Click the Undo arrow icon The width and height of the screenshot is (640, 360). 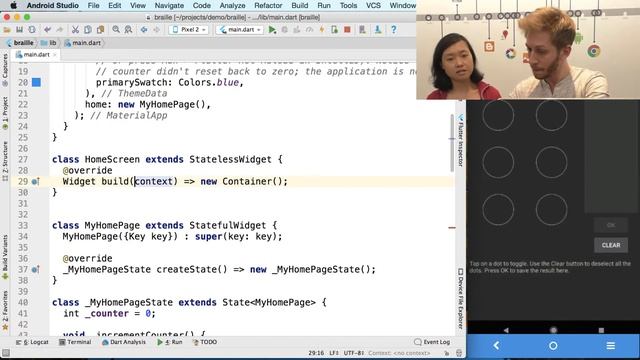[48, 30]
